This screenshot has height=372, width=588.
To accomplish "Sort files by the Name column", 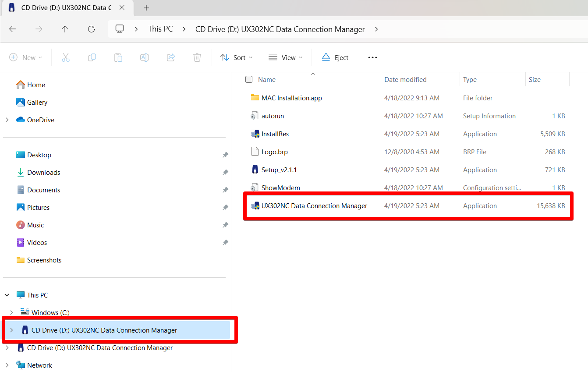I will 267,80.
